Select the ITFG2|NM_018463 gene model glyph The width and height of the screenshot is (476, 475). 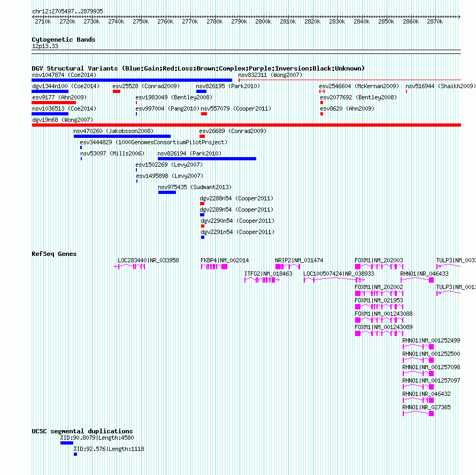(262, 280)
